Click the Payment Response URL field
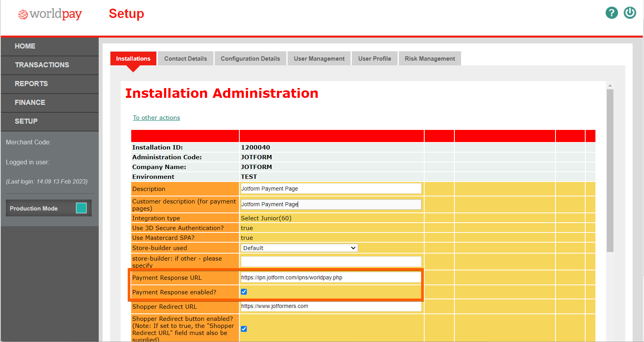Image resolution: width=644 pixels, height=342 pixels. [331, 277]
